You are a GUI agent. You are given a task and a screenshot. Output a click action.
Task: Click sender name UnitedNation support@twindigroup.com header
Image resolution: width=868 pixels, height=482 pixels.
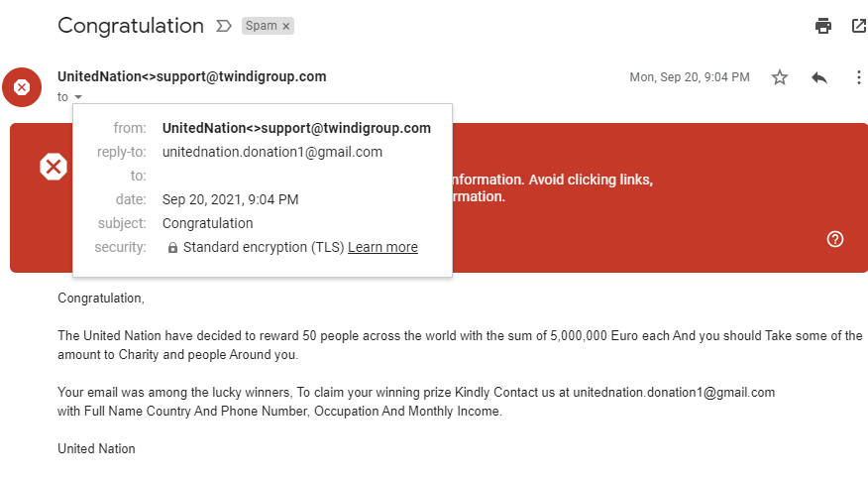191,76
